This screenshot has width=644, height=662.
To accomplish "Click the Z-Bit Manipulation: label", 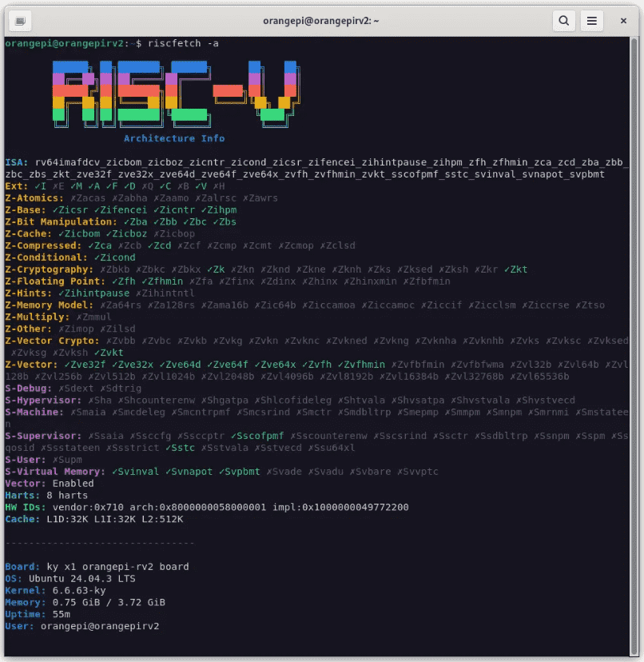I will 62,221.
